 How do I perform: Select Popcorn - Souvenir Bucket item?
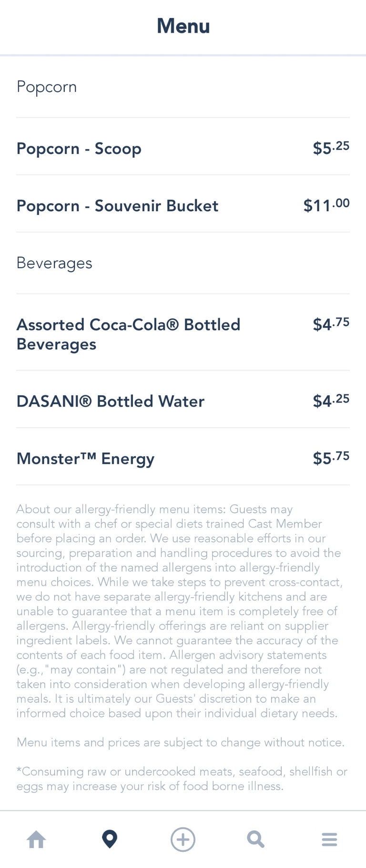(x=117, y=206)
